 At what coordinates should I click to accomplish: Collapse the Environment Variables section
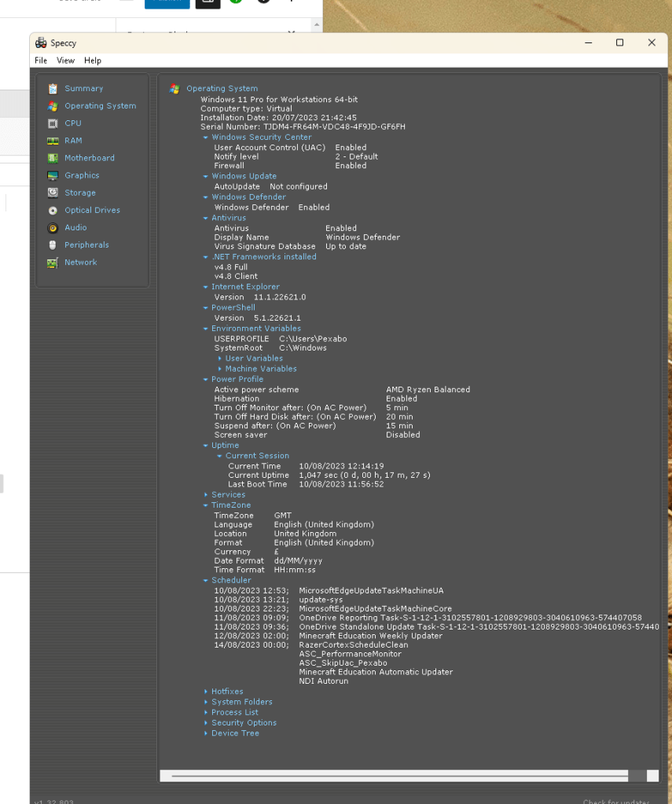[x=205, y=329]
